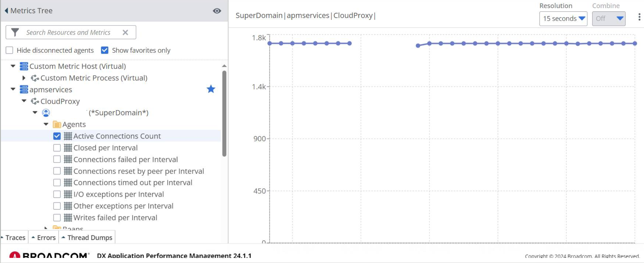Select Writes failed per Interval metric label

tap(115, 218)
